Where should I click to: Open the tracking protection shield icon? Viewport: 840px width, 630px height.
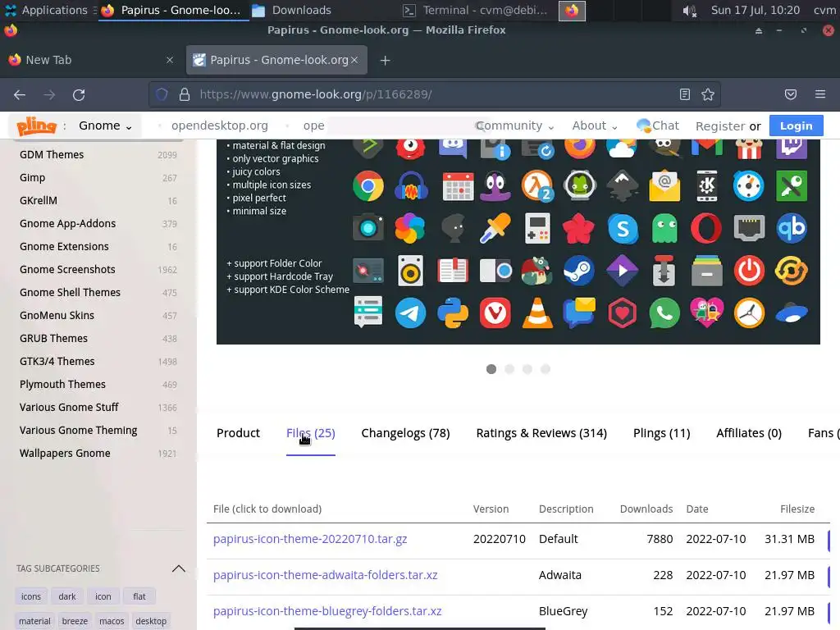click(x=162, y=95)
